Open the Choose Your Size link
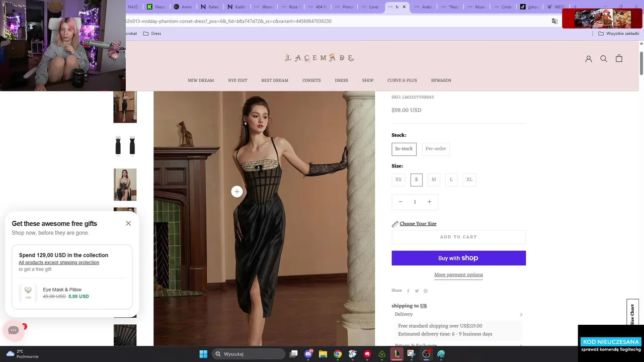This screenshot has width=644, height=362. [418, 224]
